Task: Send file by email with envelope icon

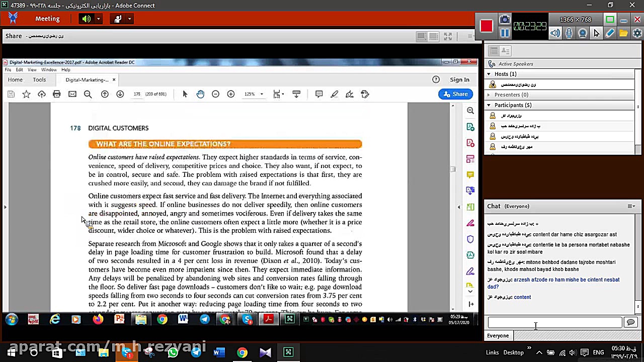Action: [72, 94]
